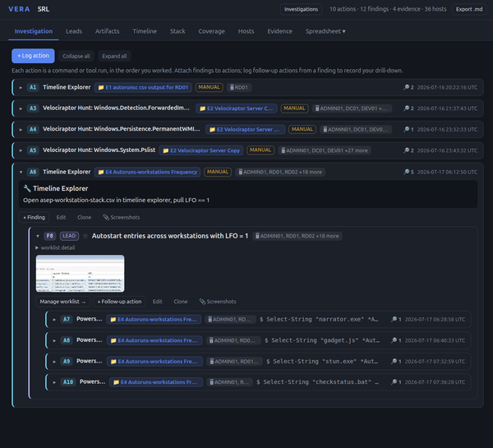493x448 pixels.
Task: Select the Investigation tab
Action: [x=34, y=31]
